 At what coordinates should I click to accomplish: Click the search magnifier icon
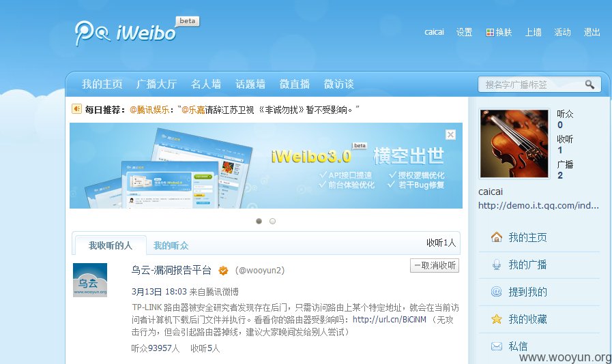[x=589, y=85]
